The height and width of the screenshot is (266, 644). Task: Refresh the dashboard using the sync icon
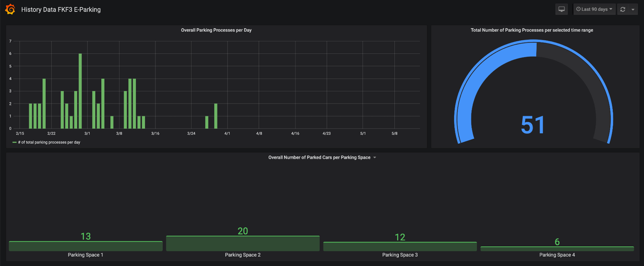click(623, 9)
